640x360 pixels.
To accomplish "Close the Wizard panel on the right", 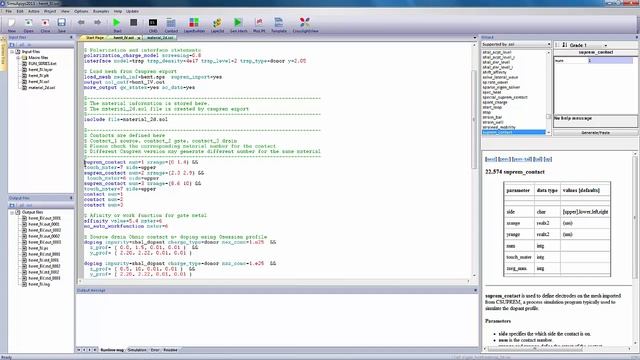I will click(637, 37).
